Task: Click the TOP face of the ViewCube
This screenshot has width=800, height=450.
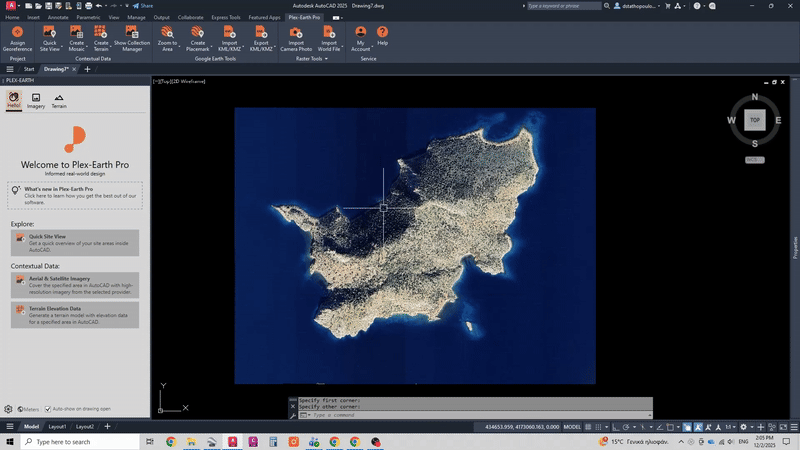Action: click(755, 120)
